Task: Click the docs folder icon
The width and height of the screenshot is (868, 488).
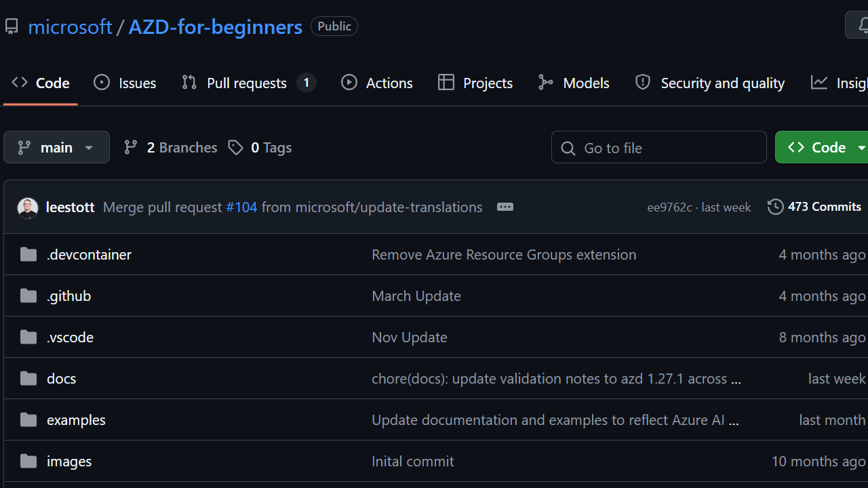Action: click(x=28, y=378)
